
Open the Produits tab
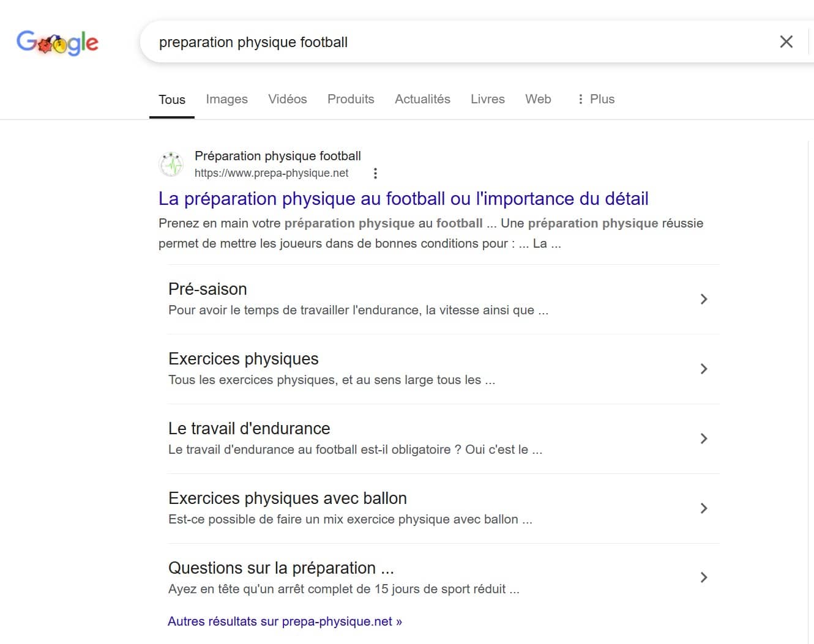tap(351, 99)
